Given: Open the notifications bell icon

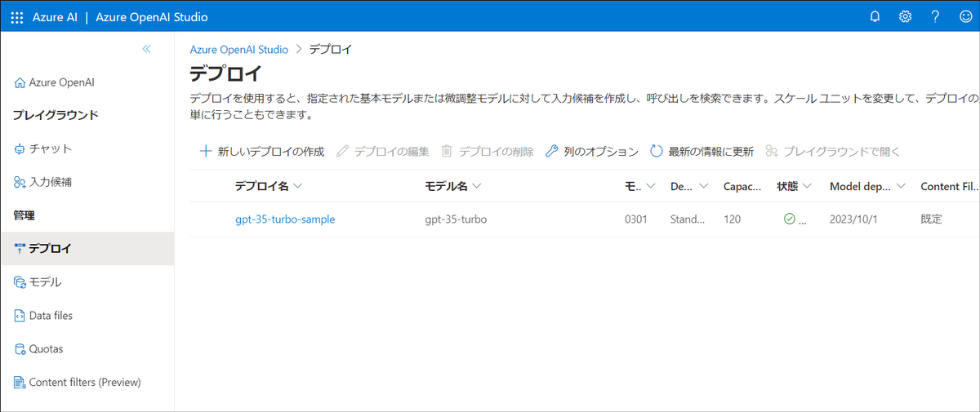Looking at the screenshot, I should click(875, 16).
